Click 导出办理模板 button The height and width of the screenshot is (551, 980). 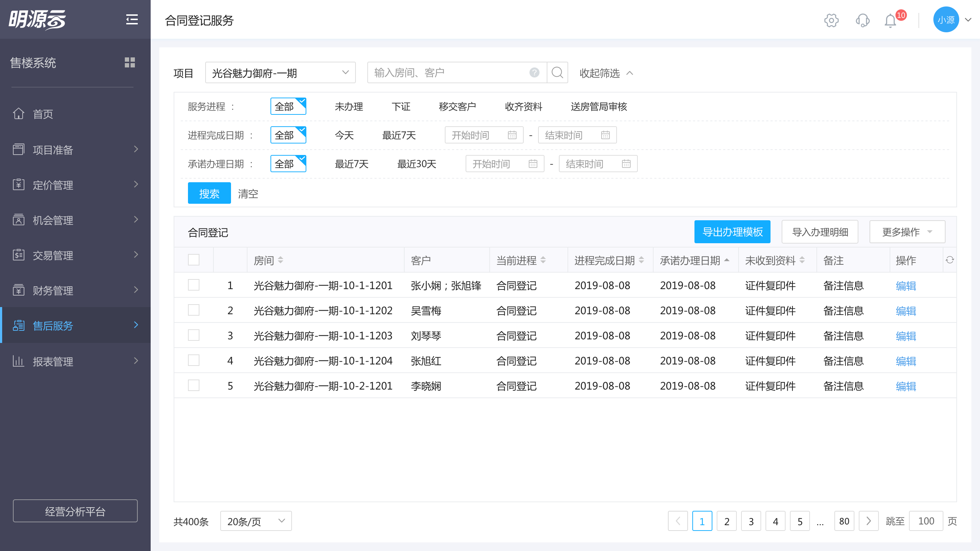click(732, 232)
